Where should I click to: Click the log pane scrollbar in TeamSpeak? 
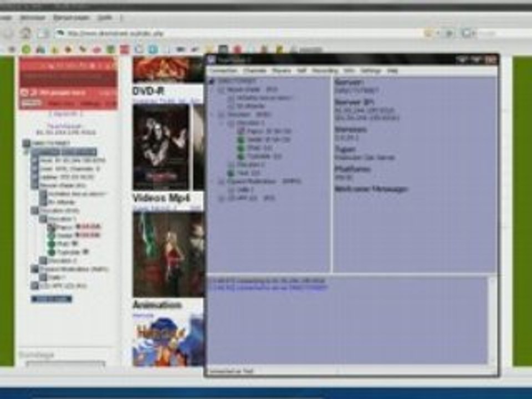[x=492, y=320]
